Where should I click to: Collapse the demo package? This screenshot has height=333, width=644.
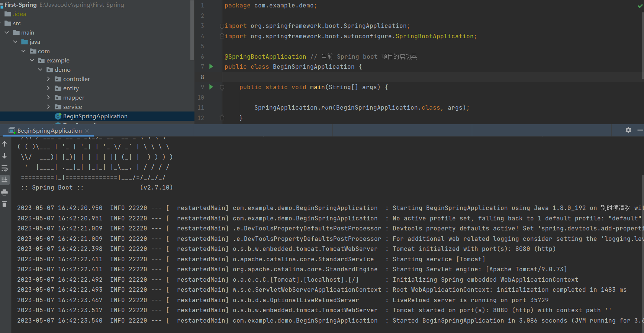(40, 70)
